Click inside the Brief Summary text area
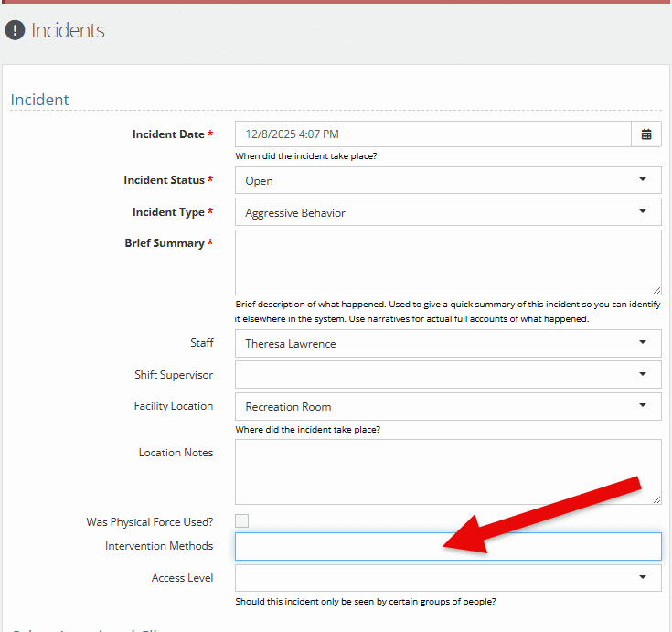This screenshot has height=632, width=672. click(x=447, y=262)
